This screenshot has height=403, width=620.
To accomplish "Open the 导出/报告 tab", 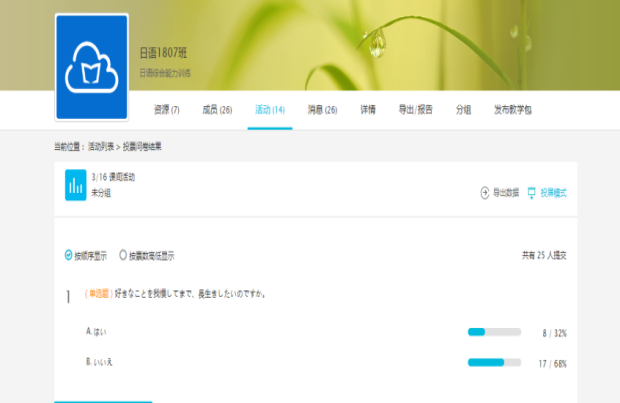I will tap(416, 110).
